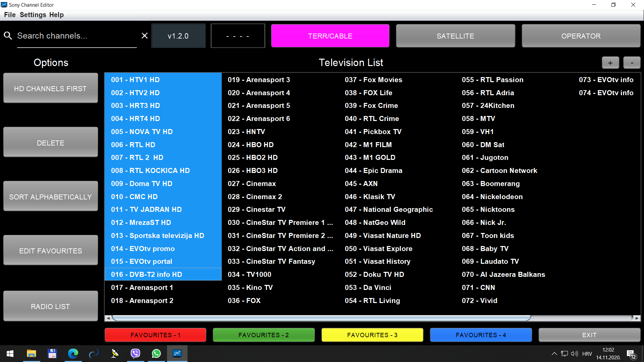Click the search magnifier icon
The image size is (644, 362).
coord(8,36)
